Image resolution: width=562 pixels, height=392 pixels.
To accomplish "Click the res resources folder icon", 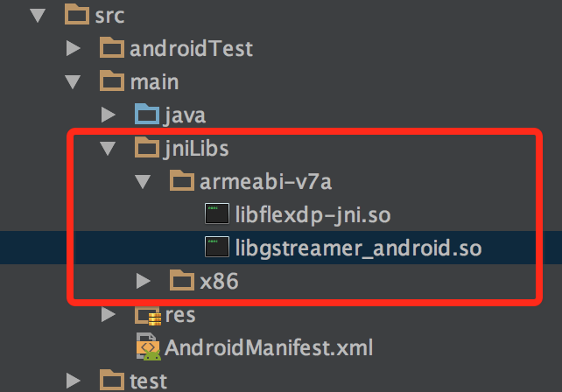I will point(148,315).
